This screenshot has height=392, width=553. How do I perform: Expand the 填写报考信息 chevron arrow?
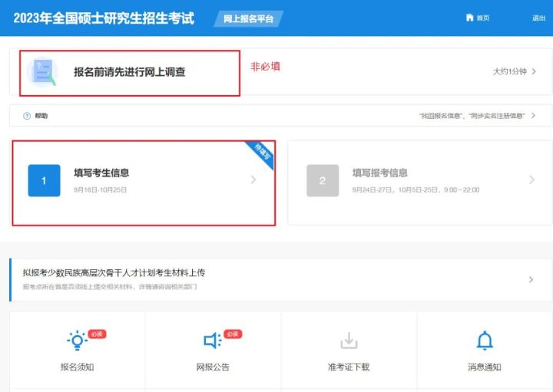point(531,180)
